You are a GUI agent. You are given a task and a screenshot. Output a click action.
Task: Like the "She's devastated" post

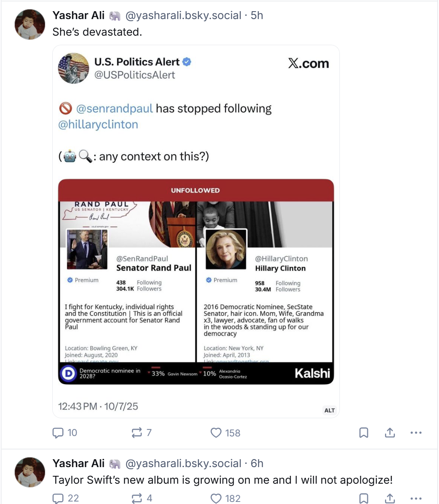(x=216, y=433)
